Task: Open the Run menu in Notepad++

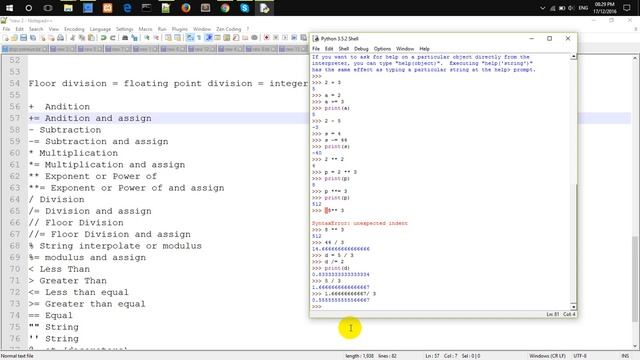Action: click(x=162, y=29)
